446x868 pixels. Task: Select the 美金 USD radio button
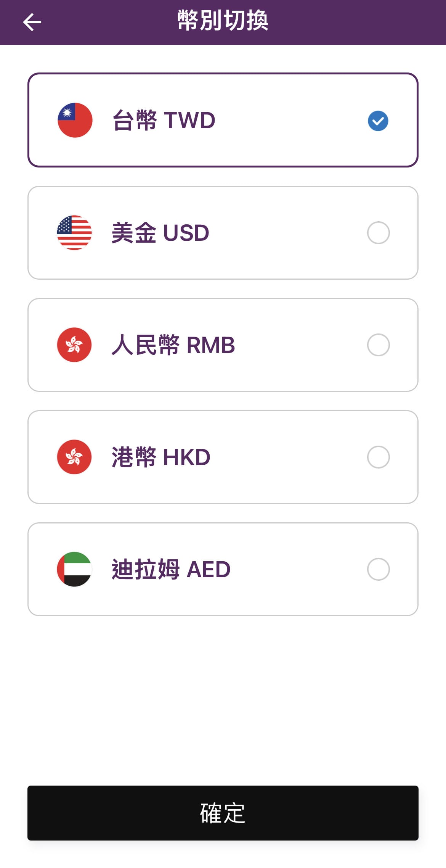(x=378, y=233)
